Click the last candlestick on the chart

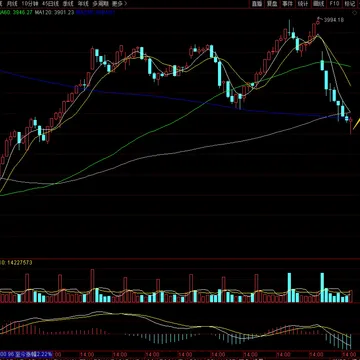click(x=351, y=125)
